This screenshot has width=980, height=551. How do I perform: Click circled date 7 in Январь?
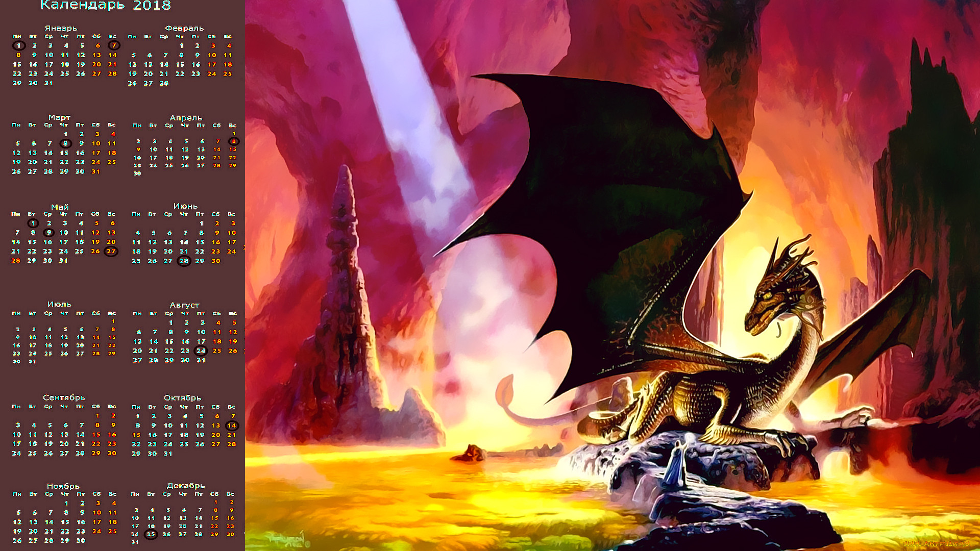point(114,45)
